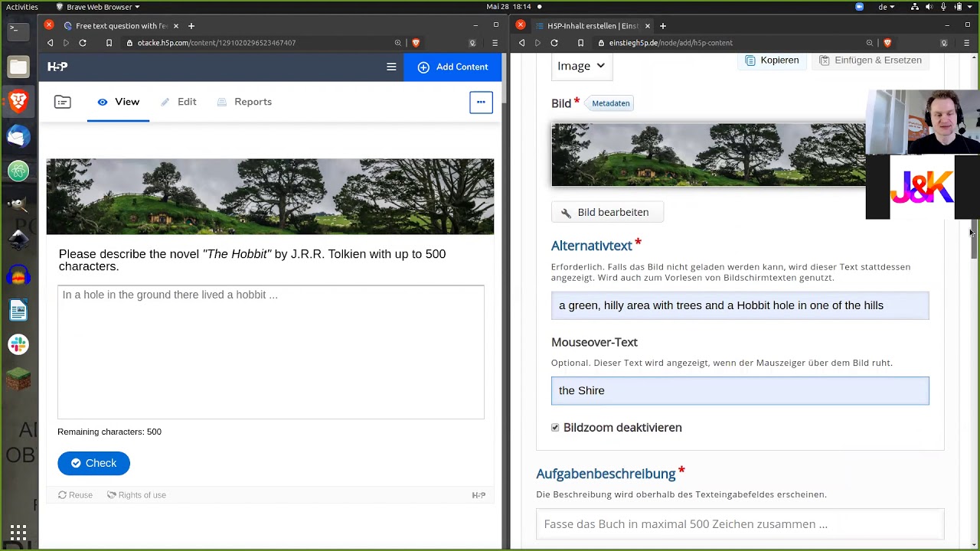Image resolution: width=980 pixels, height=551 pixels.
Task: Open Thunderbird mail from the dock
Action: [18, 136]
